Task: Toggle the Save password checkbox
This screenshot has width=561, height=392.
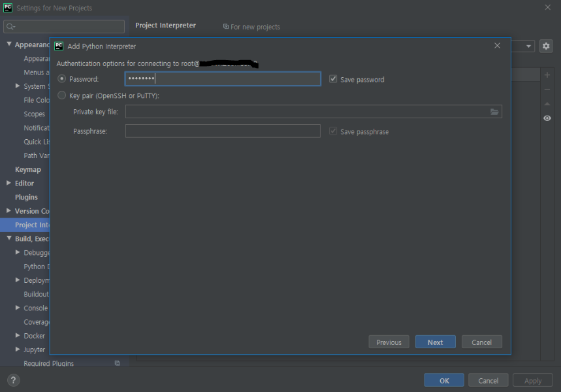Action: pyautogui.click(x=333, y=79)
